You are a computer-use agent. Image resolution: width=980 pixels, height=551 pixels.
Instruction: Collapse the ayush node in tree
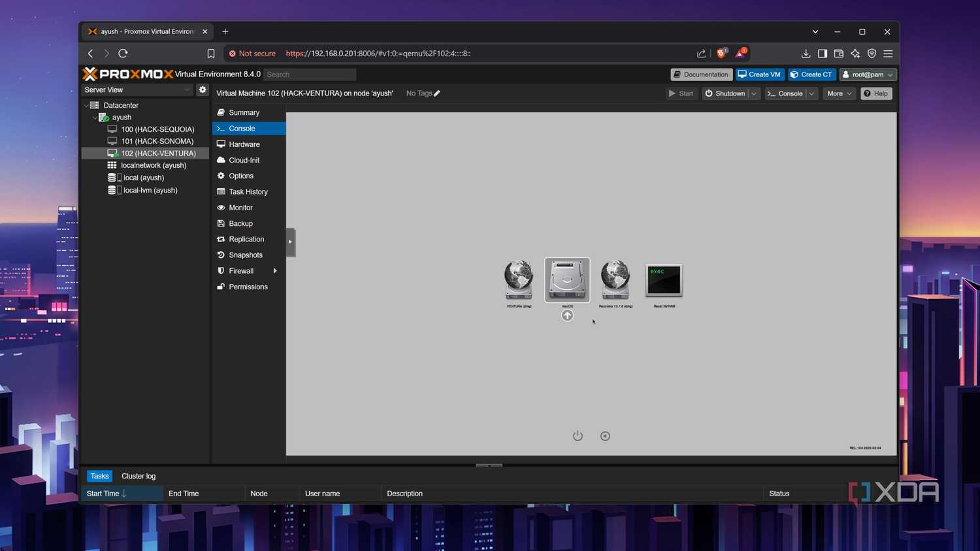coord(95,118)
